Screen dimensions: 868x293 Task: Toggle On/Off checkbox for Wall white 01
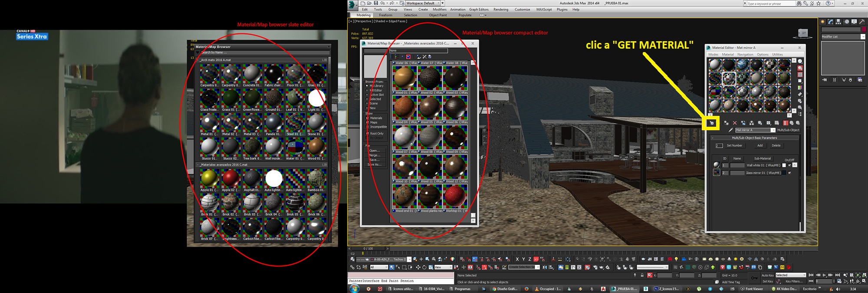[789, 165]
